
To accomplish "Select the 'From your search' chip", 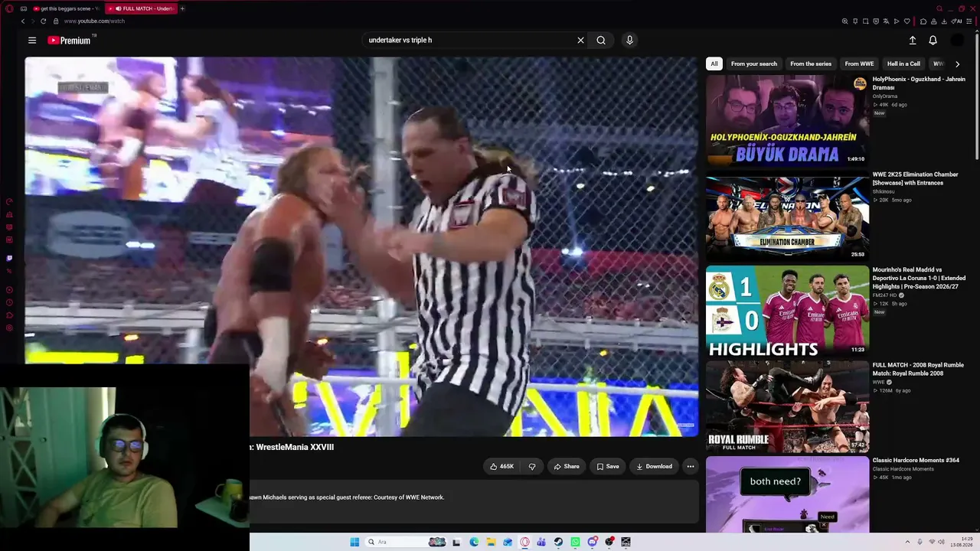I will click(x=753, y=64).
